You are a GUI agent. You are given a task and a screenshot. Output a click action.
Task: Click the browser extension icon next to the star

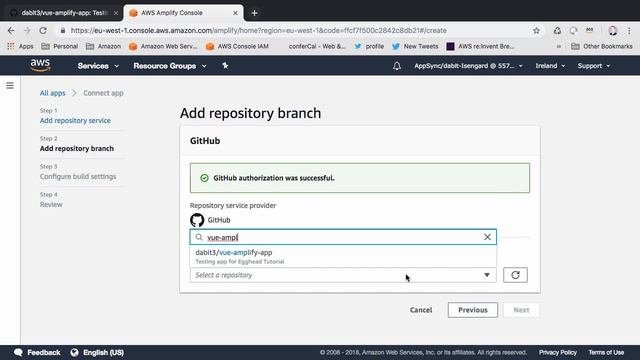pos(557,31)
